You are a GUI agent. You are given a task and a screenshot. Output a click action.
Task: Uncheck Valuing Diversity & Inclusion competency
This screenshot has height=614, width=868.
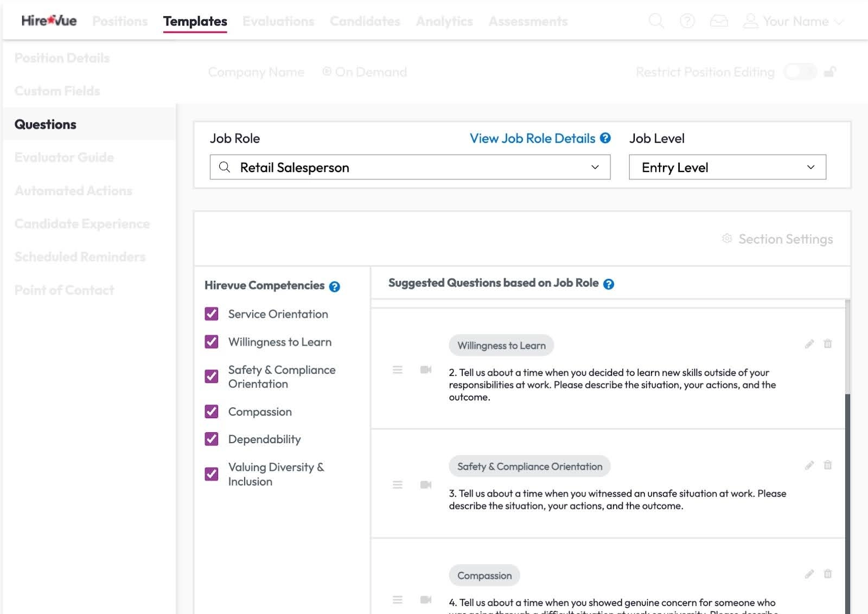(x=212, y=474)
